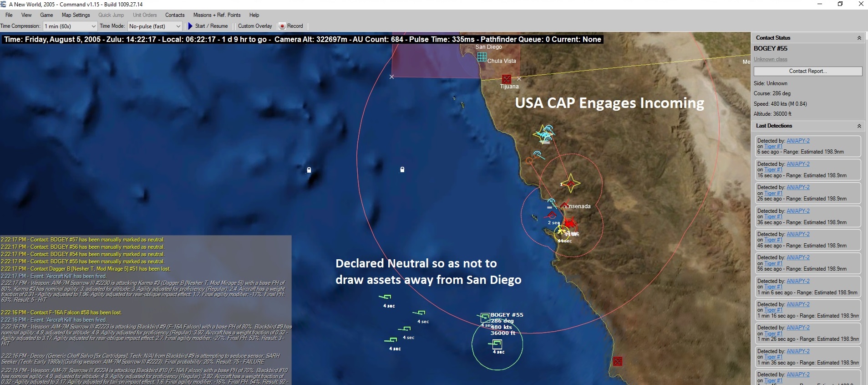Screen dimensions: 868x385
Task: Click the red hostile chevron icon beside Ensenada label
Action: (x=564, y=205)
